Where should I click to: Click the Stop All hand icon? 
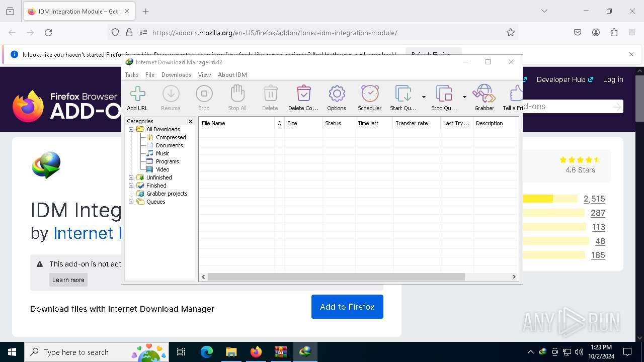[x=237, y=98]
